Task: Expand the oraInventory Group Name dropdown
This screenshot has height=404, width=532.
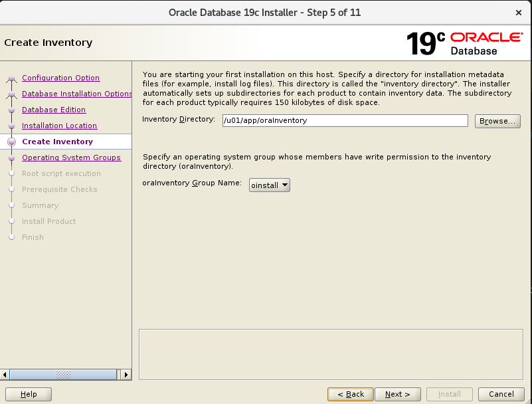Action: pyautogui.click(x=270, y=185)
